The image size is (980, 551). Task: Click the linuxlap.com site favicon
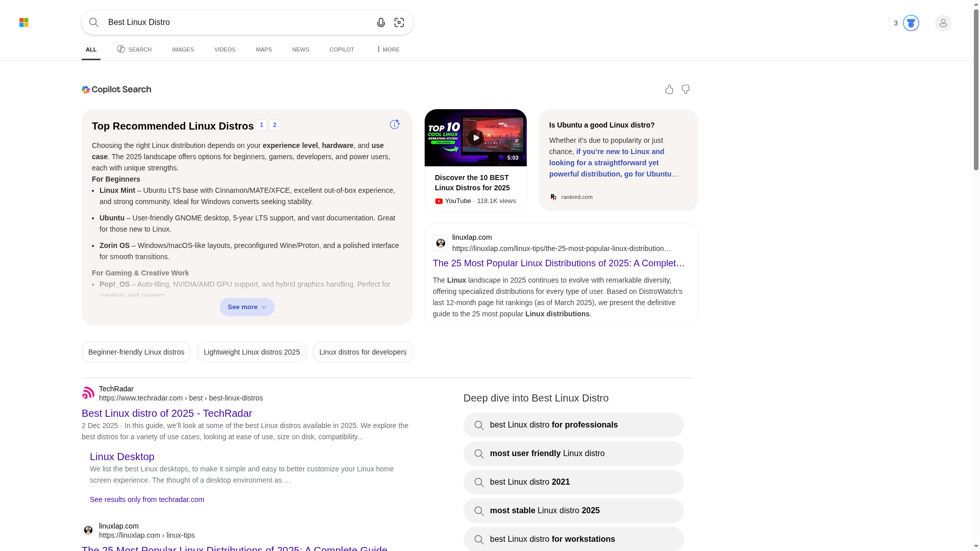440,243
